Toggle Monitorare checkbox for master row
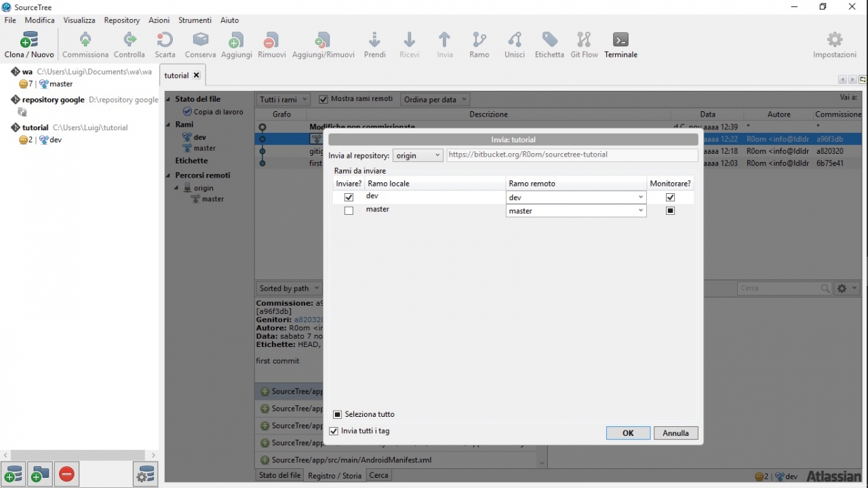This screenshot has height=488, width=868. 671,211
